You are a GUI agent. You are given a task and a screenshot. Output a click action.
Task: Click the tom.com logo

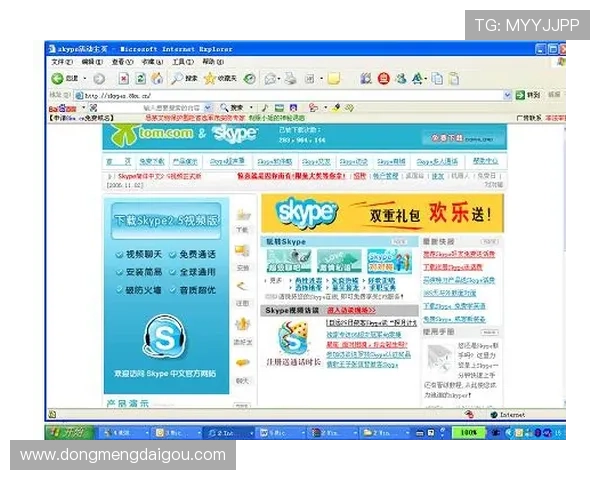(x=152, y=134)
